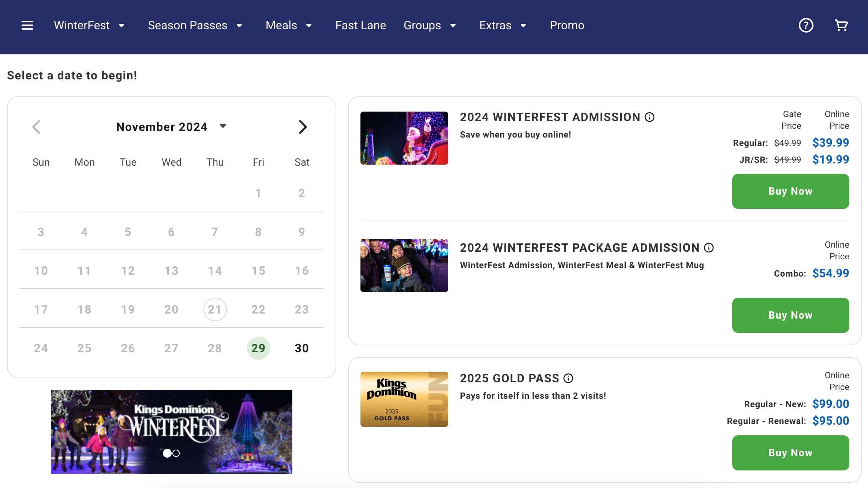Buy WinterFest Admission with Buy Now

(790, 191)
